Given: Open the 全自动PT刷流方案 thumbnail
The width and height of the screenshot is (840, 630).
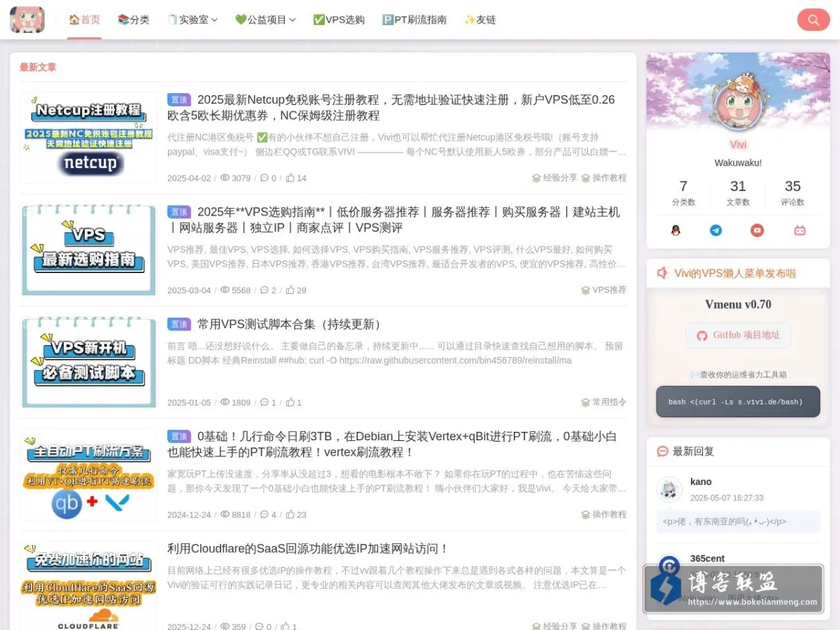Looking at the screenshot, I should (x=88, y=474).
